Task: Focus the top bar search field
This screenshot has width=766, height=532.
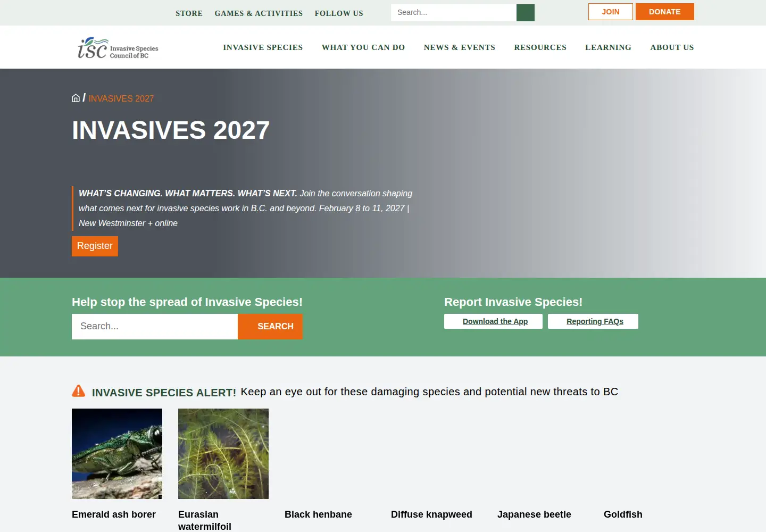Action: pos(454,13)
